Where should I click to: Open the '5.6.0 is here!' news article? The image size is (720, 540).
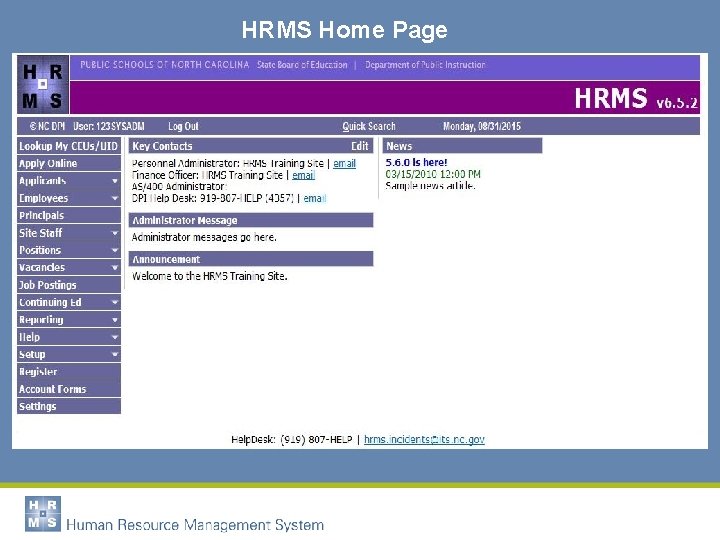416,162
